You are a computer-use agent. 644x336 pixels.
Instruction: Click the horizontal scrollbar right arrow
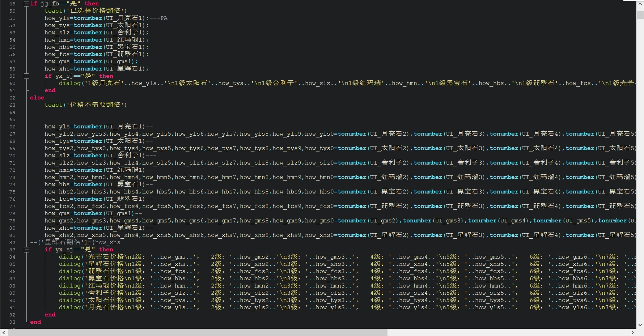click(x=632, y=332)
